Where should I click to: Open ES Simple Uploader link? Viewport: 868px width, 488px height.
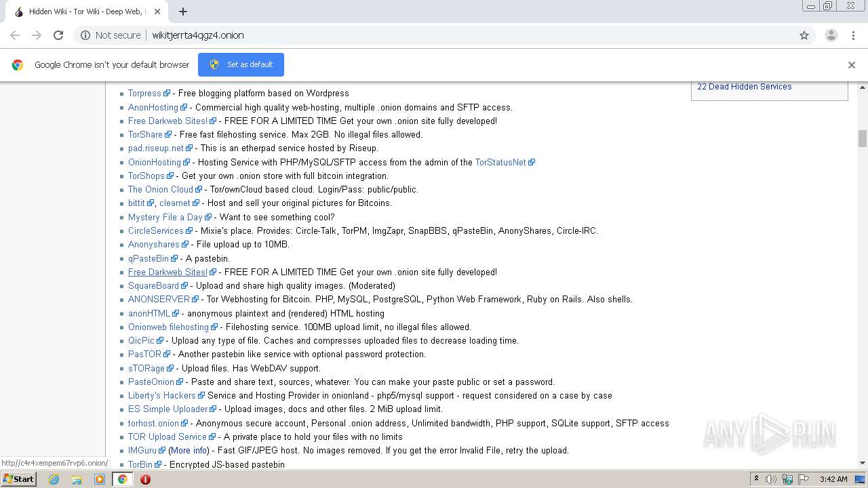click(167, 409)
